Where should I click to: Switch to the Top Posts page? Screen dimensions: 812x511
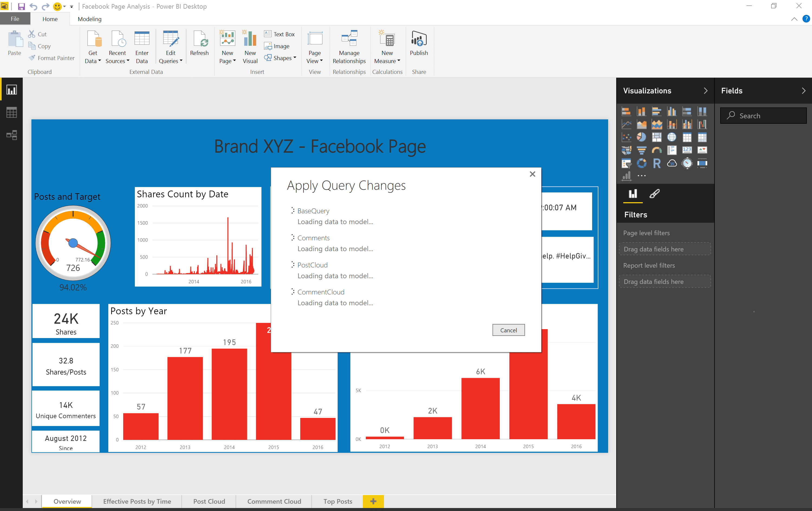[338, 501]
